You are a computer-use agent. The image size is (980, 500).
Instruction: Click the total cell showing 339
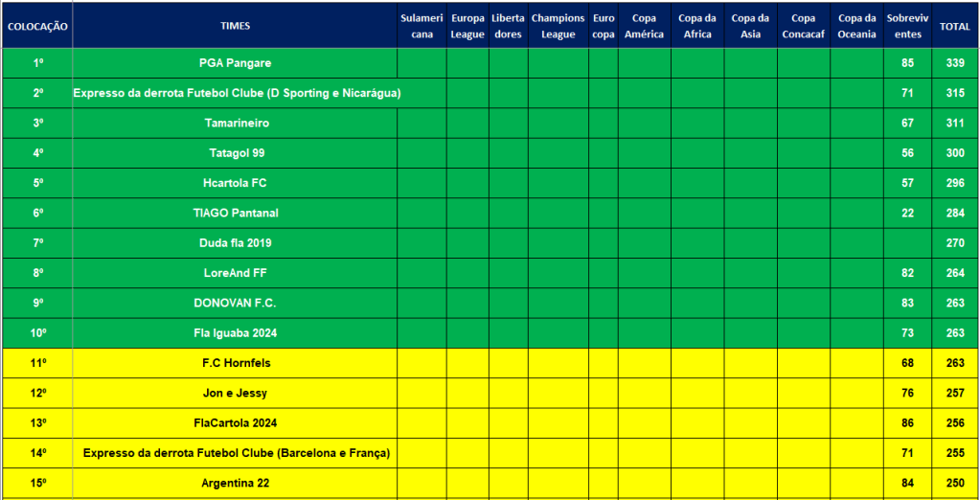(954, 63)
